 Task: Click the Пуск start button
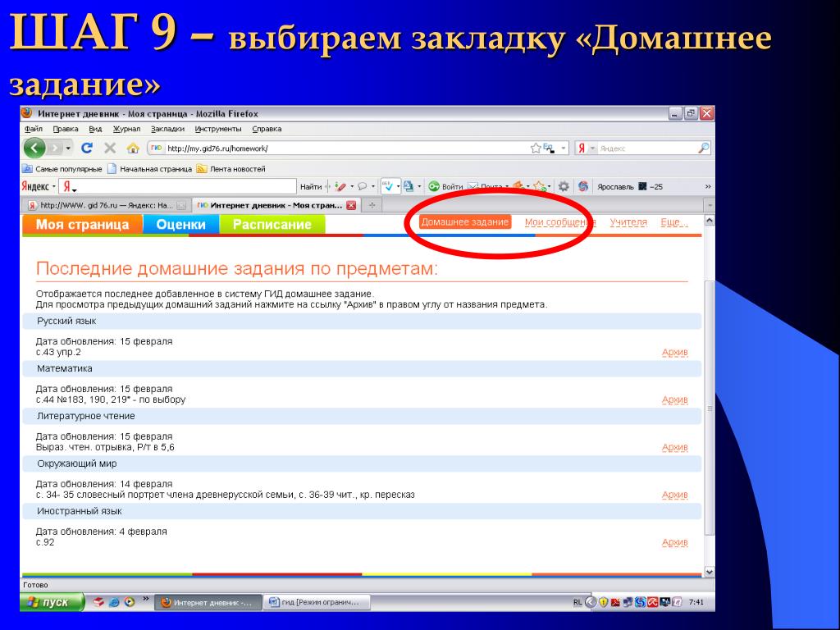(x=52, y=602)
